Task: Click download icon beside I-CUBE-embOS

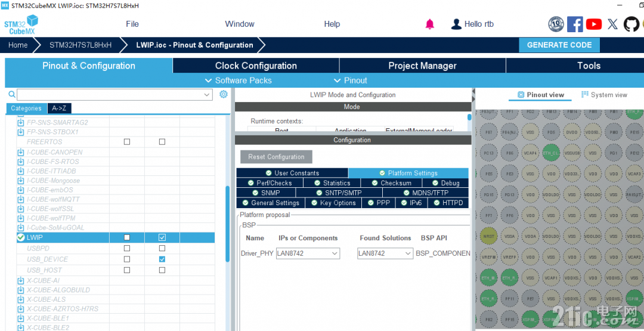Action: pos(20,190)
